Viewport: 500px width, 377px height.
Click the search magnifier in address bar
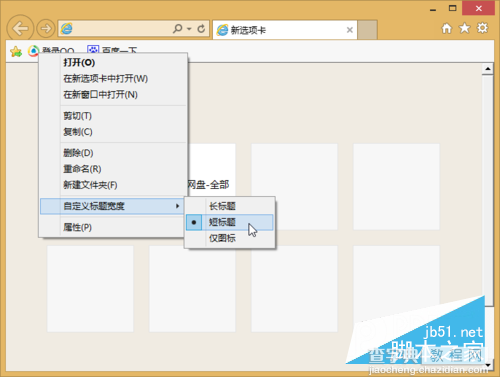pyautogui.click(x=178, y=29)
